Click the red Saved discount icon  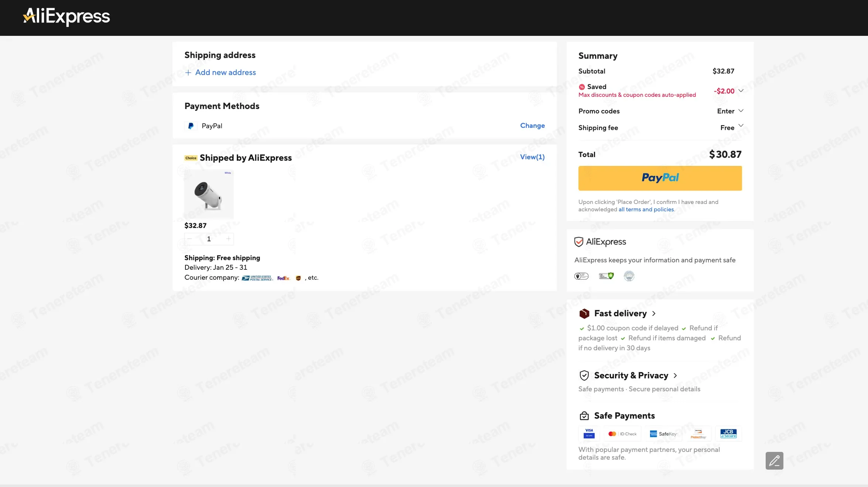(x=582, y=87)
